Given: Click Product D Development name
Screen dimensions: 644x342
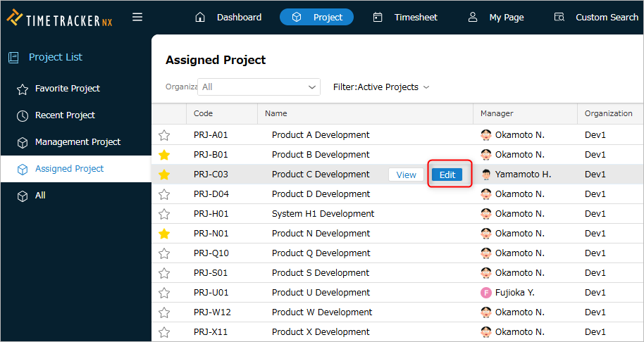Looking at the screenshot, I should 321,194.
